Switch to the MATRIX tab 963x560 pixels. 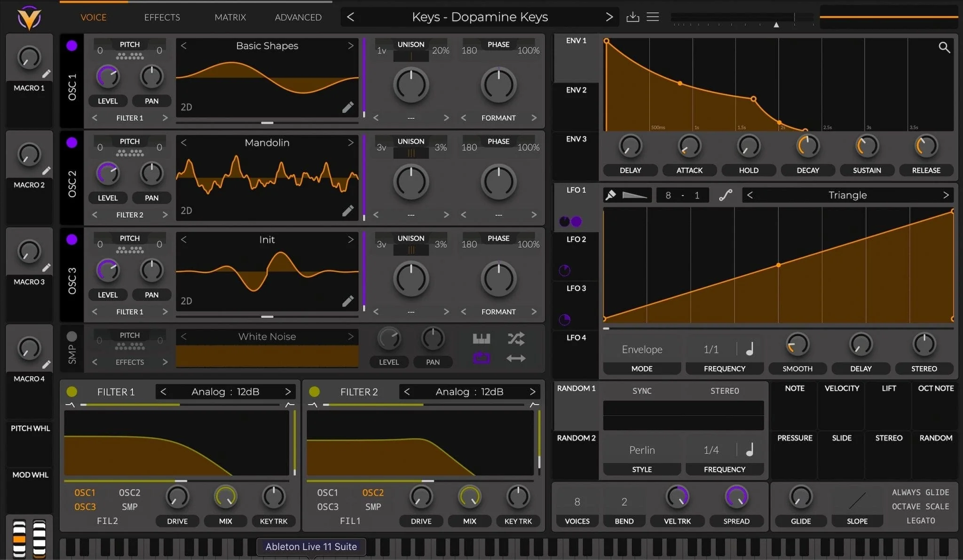tap(230, 17)
